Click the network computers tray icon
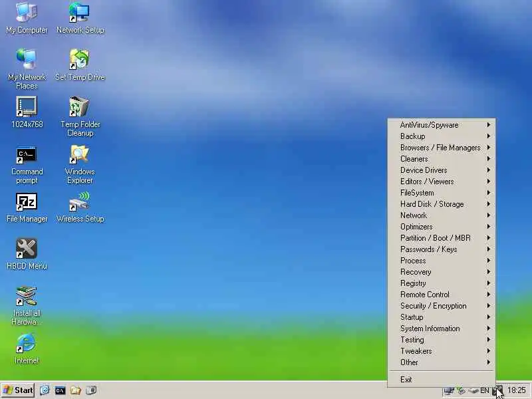532x399 pixels. (x=448, y=391)
